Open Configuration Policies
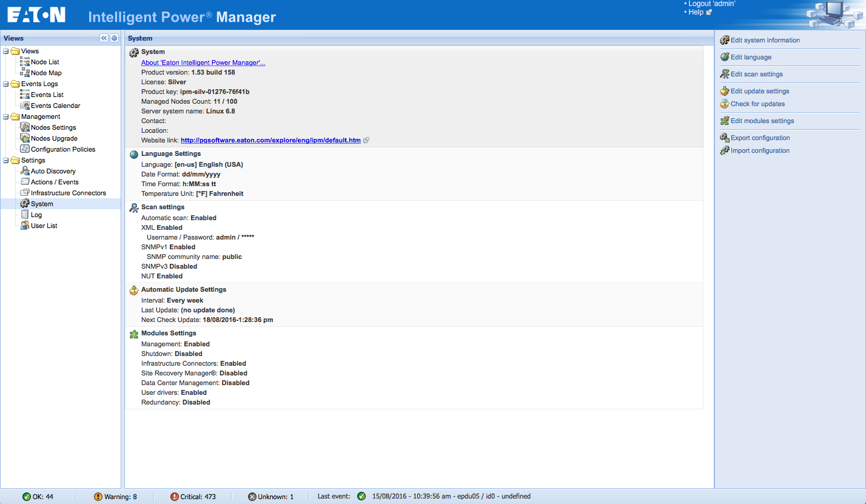This screenshot has height=504, width=866. point(63,149)
